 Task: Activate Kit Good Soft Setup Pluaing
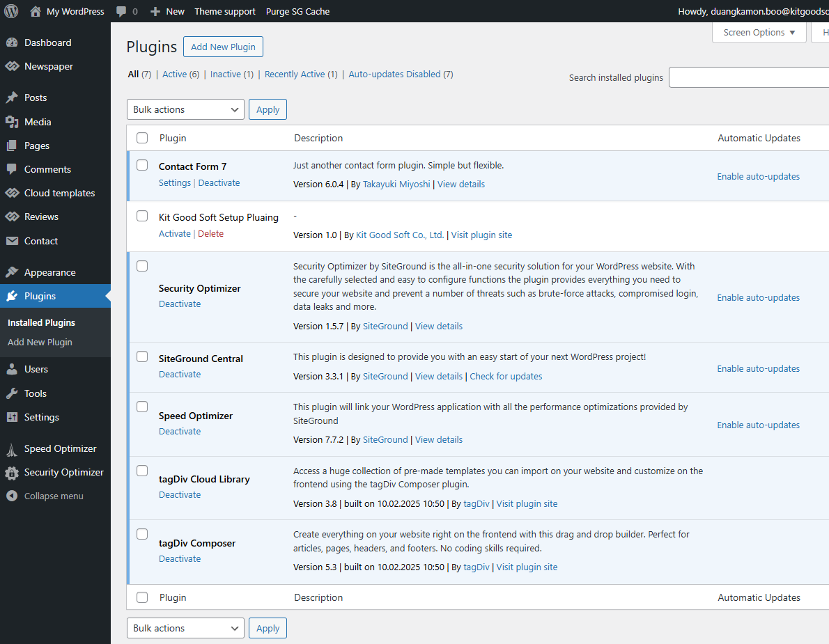[x=174, y=233]
